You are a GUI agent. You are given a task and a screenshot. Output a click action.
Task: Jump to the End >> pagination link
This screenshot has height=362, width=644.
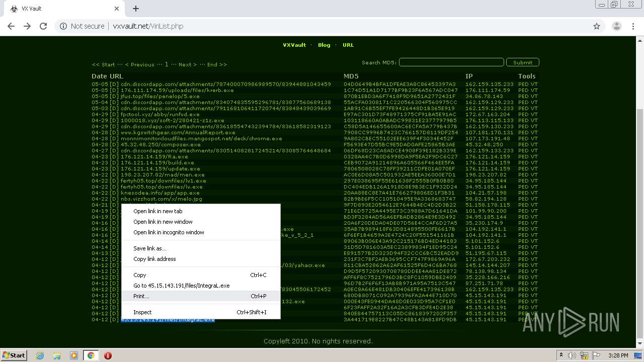tap(217, 64)
